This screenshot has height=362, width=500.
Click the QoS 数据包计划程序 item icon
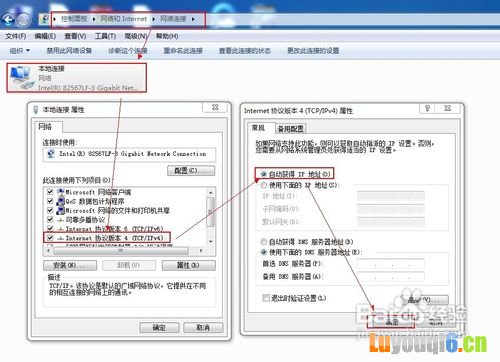point(61,201)
